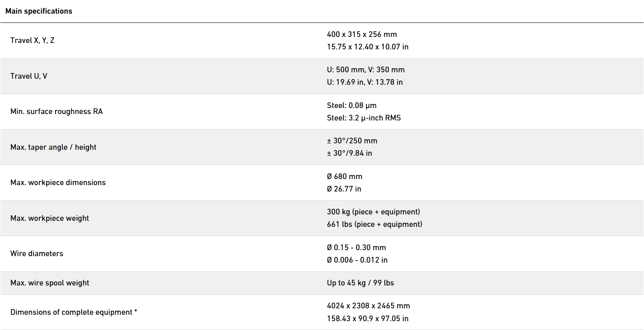
Task: Select the Ø 0.15 - 0.30 mm value
Action: [356, 248]
